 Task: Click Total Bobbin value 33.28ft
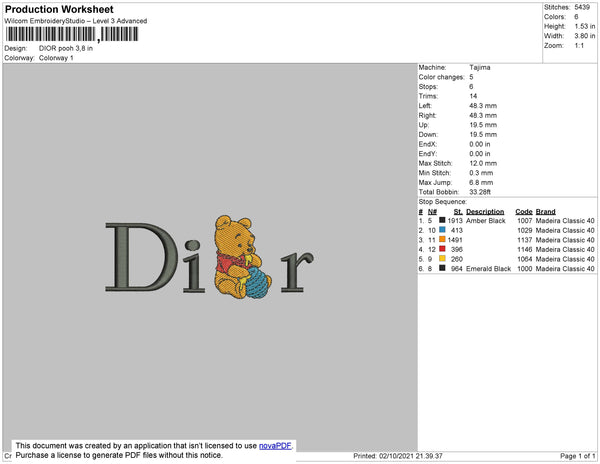480,192
